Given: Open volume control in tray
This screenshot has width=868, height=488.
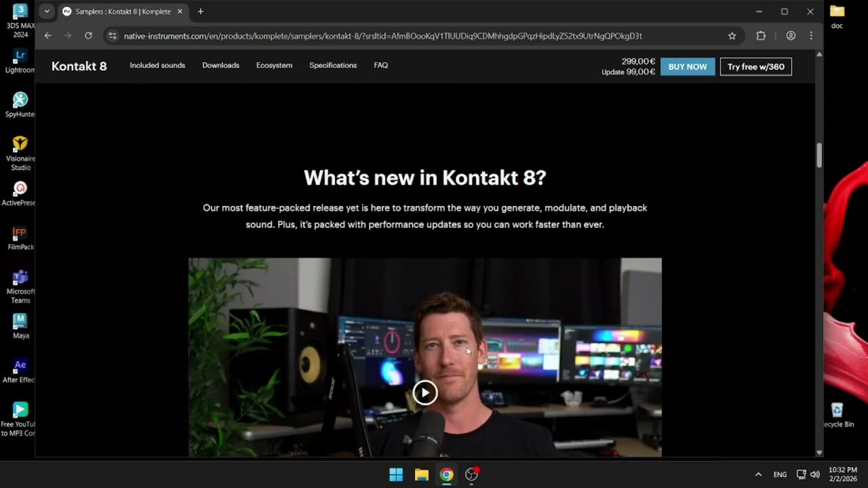Looking at the screenshot, I should tap(815, 474).
